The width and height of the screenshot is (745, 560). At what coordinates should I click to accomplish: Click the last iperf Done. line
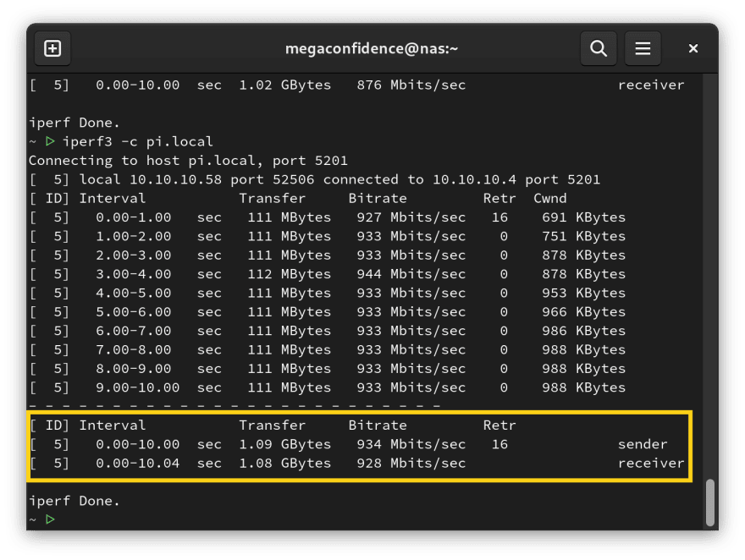(74, 501)
